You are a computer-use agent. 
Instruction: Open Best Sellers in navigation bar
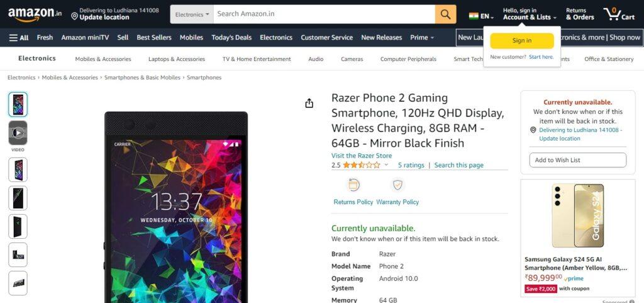point(154,37)
